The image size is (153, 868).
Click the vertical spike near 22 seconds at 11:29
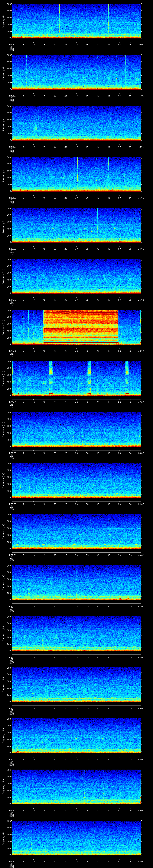tap(59, 19)
